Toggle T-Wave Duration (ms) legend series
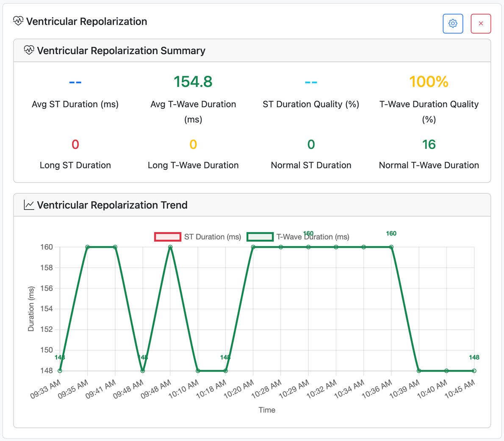 (298, 237)
